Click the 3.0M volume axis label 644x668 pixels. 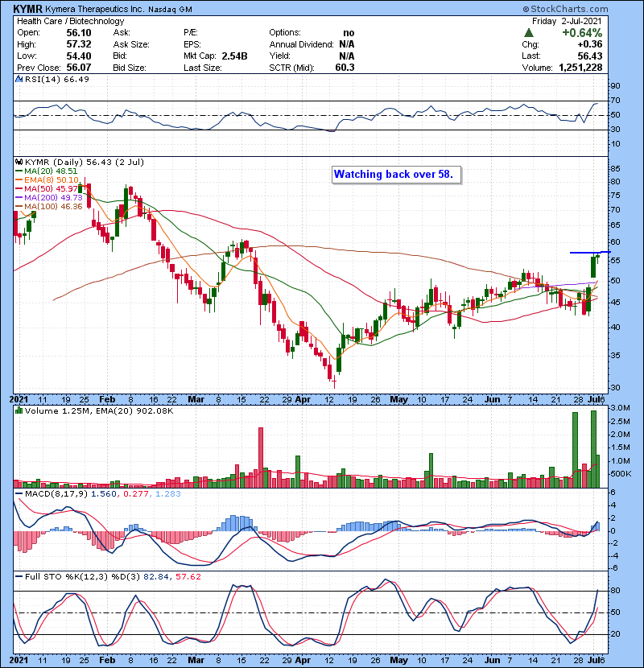620,408
